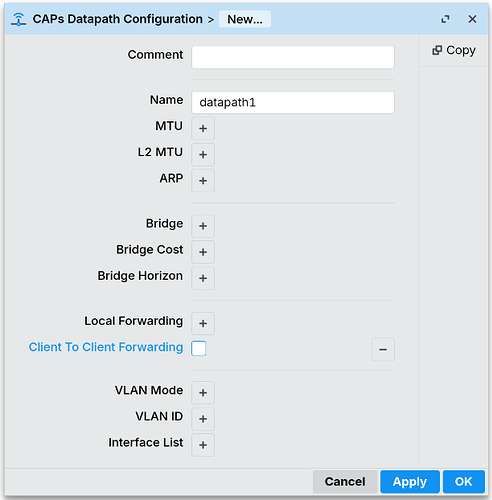The image size is (492, 500).
Task: Confirm with the OK button
Action: pos(463,482)
